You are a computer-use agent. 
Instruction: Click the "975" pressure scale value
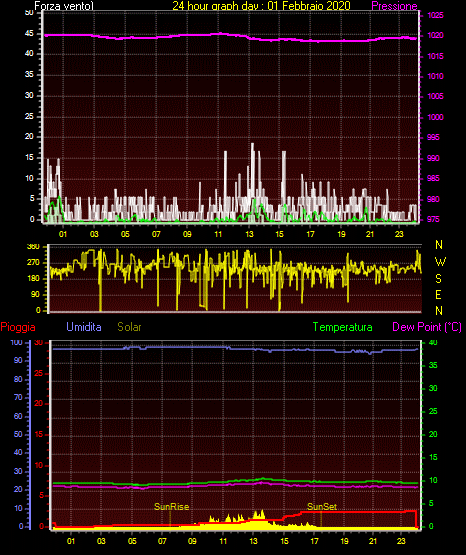[433, 219]
